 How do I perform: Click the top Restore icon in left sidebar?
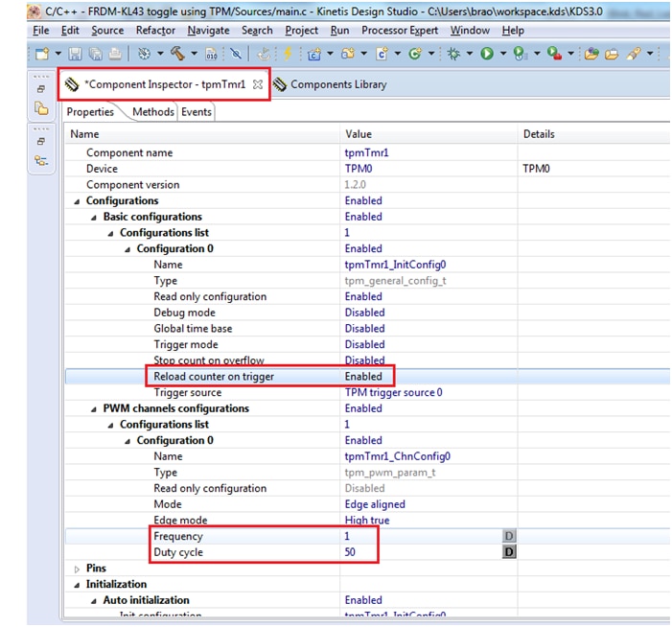click(41, 89)
